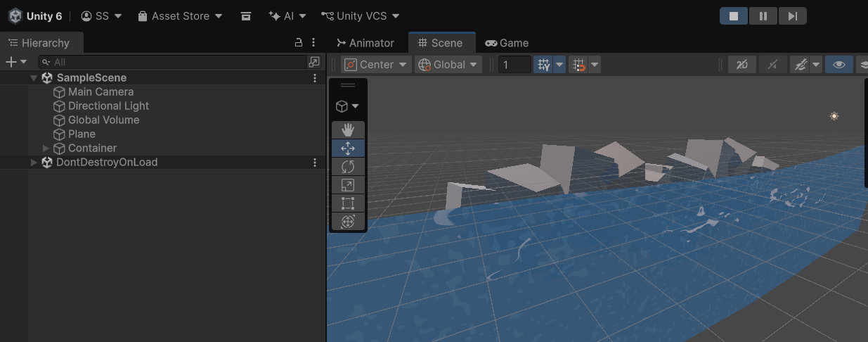868x342 pixels.
Task: Select the Move tool in Scene toolbar
Action: tap(348, 148)
